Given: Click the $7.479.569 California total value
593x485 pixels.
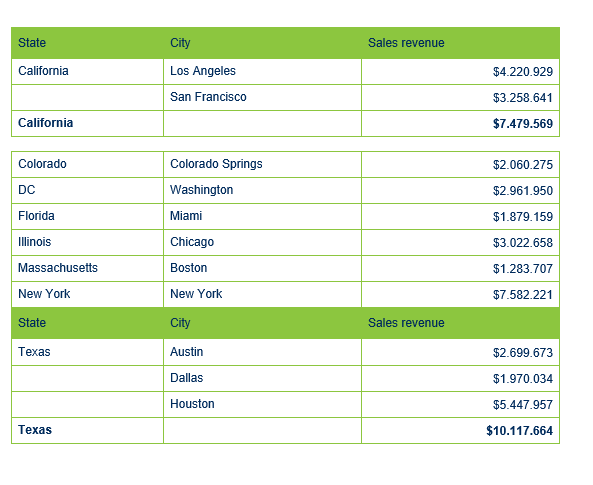Looking at the screenshot, I should pos(523,124).
